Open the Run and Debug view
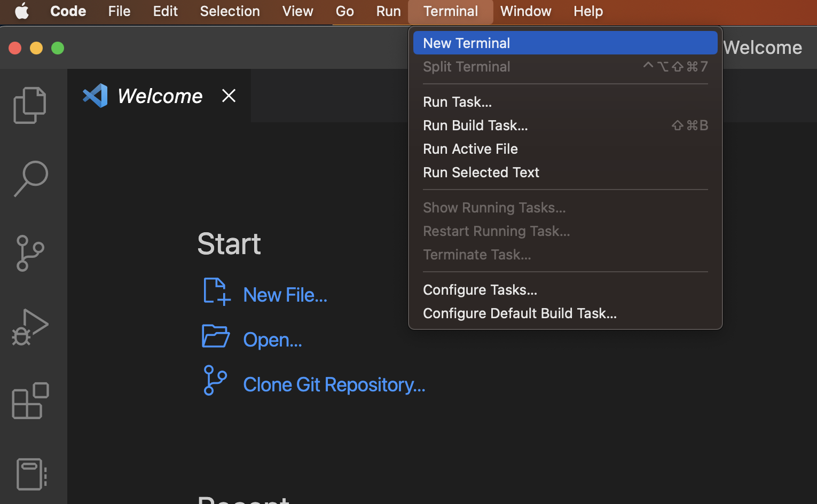 click(30, 327)
